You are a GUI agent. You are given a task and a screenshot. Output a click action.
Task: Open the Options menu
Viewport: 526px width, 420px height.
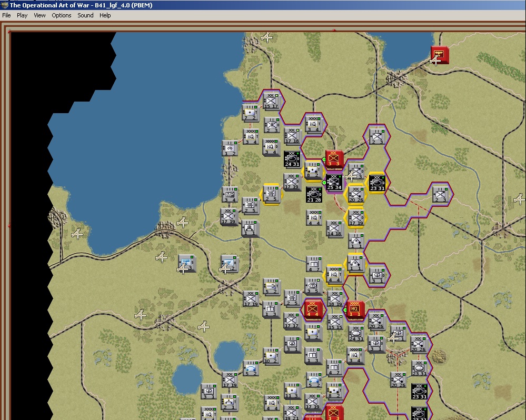(62, 15)
